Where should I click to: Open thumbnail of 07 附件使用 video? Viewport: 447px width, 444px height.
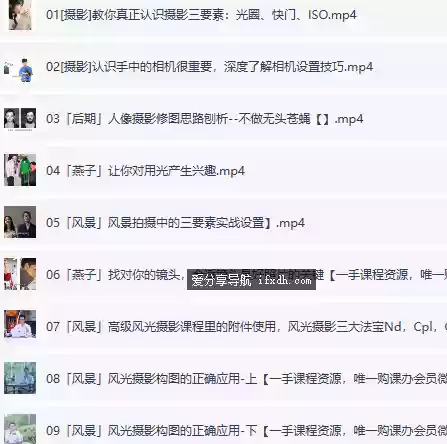(x=20, y=324)
